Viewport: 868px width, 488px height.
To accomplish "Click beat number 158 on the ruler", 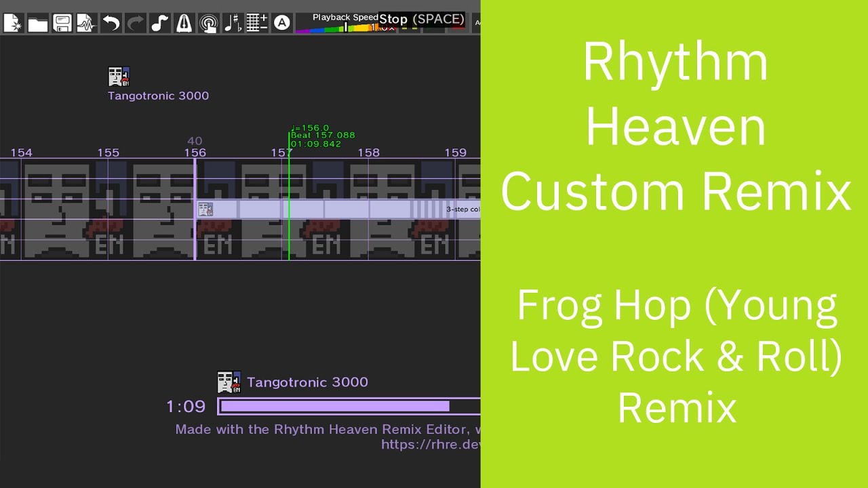I will click(x=368, y=152).
